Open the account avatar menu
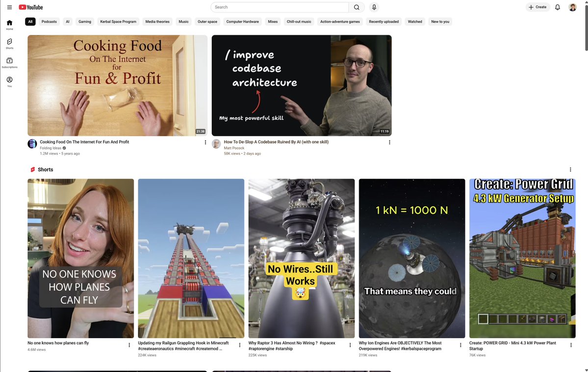Screen dimensions: 588x372 click(x=572, y=7)
